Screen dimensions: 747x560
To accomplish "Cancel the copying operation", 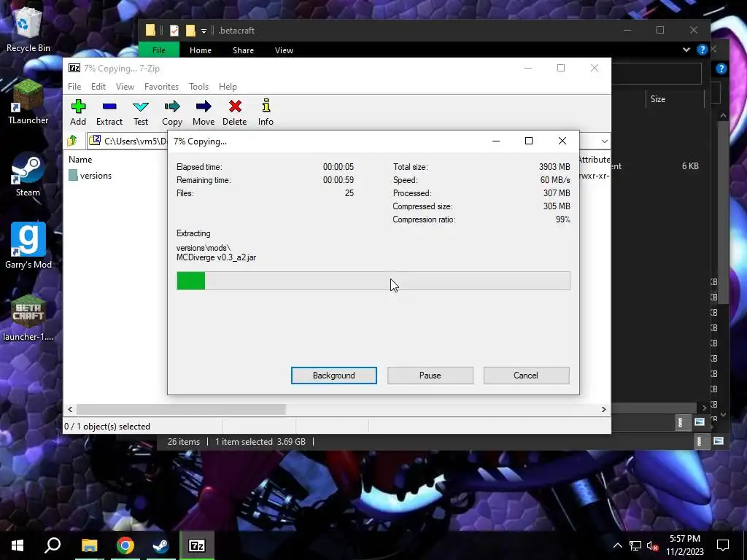I will click(x=526, y=376).
